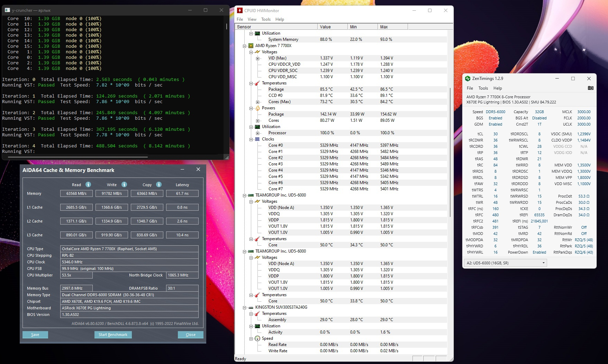Screen dimensions: 608x364
Task: Open the View menu in HWMonitor
Action: click(252, 19)
